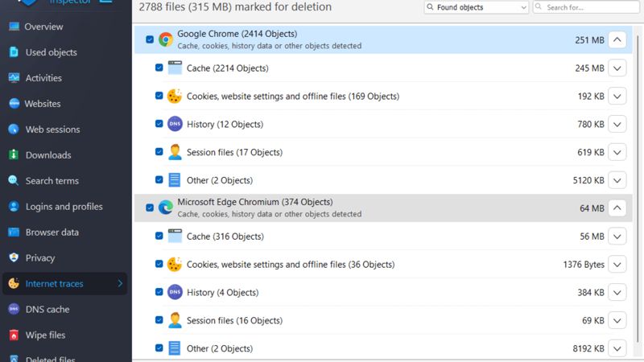
Task: Expand the Edge Other 8192 KB row
Action: [x=617, y=348]
